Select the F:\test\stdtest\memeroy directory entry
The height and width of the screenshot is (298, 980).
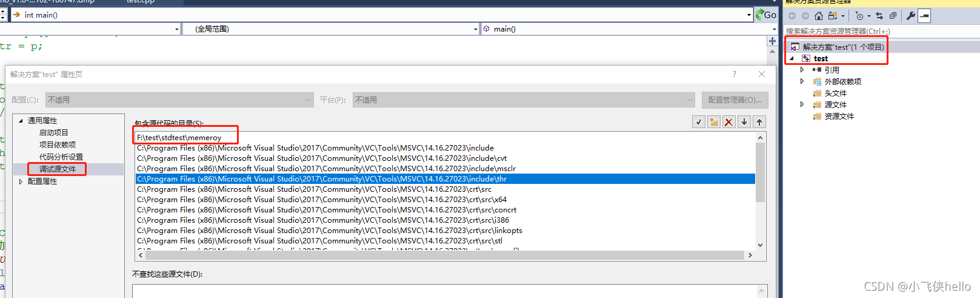pyautogui.click(x=445, y=138)
